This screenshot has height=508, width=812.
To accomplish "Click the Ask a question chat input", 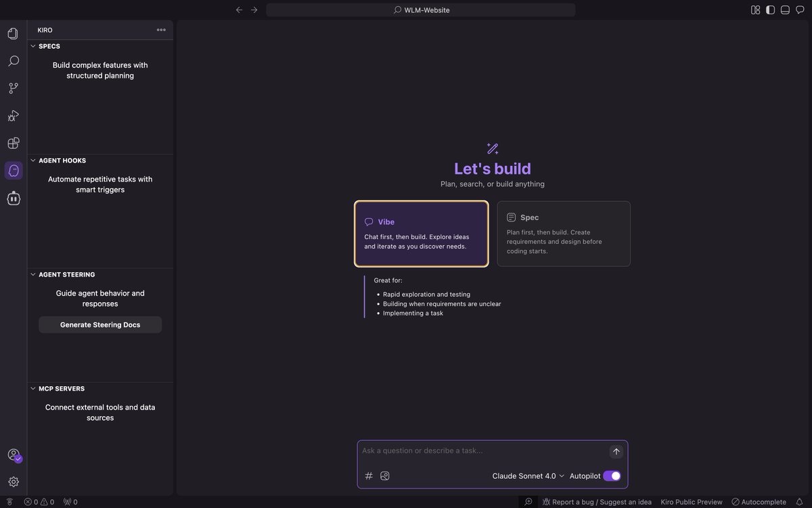I will (482, 451).
